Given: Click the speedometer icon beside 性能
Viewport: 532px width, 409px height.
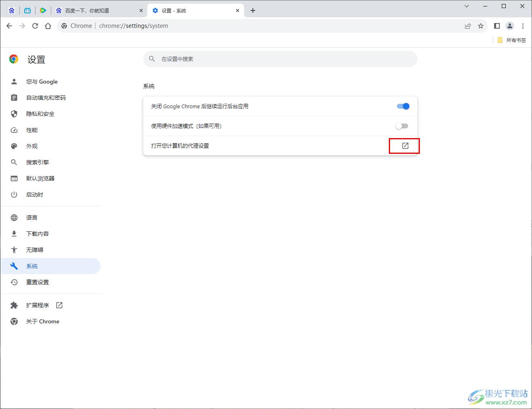Looking at the screenshot, I should pos(14,130).
